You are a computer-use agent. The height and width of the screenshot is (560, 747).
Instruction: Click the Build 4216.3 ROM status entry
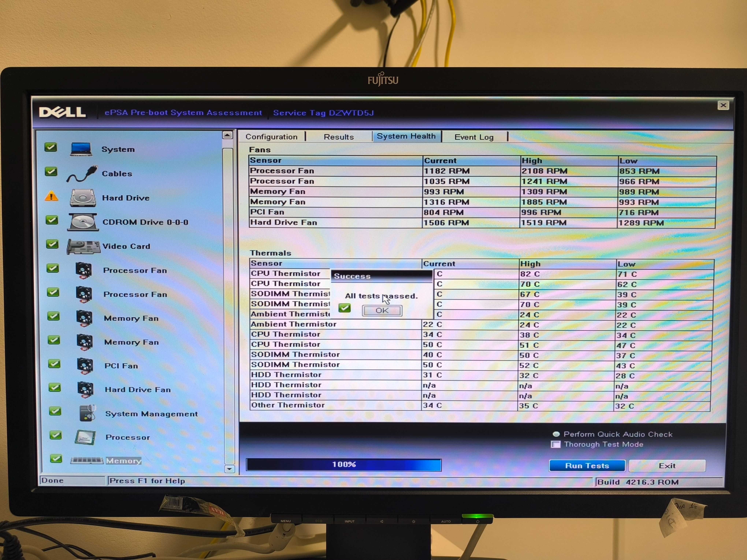638,482
